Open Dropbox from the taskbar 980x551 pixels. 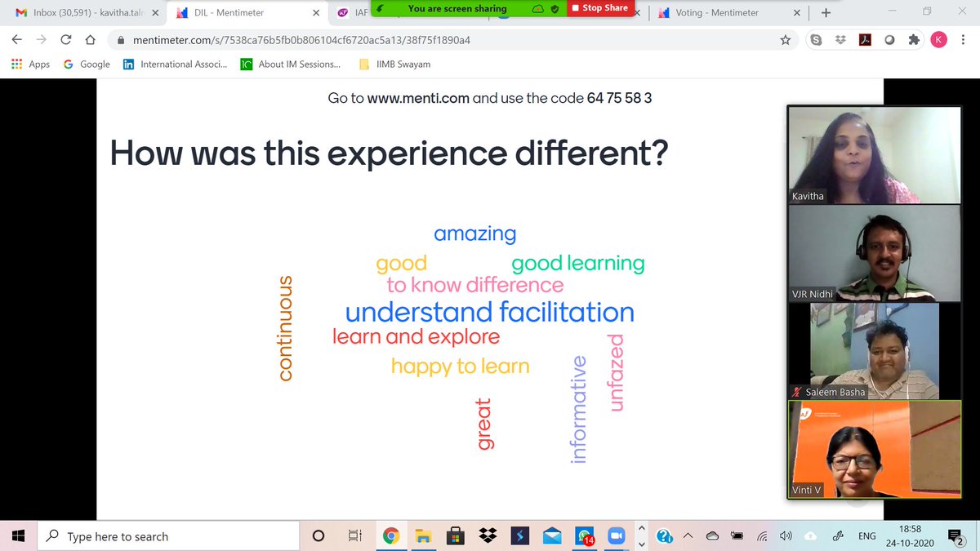point(488,536)
